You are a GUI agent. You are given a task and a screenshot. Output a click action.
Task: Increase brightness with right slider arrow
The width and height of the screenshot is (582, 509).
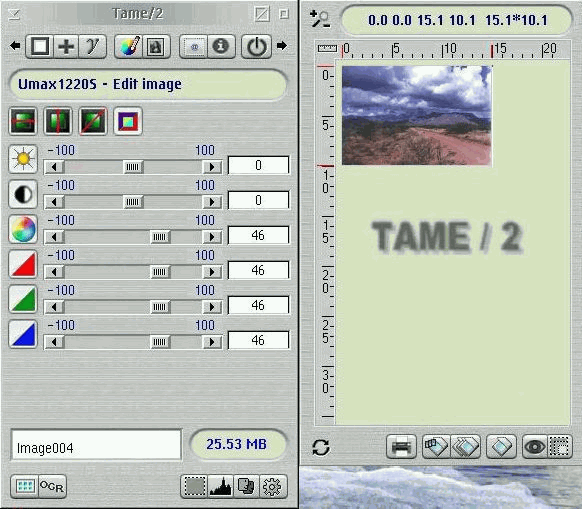[x=212, y=167]
